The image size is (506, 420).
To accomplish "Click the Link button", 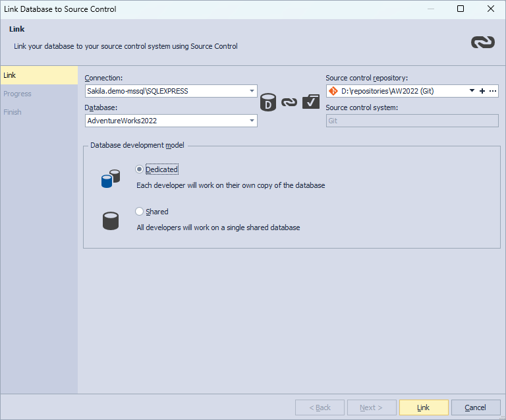I will [x=424, y=407].
